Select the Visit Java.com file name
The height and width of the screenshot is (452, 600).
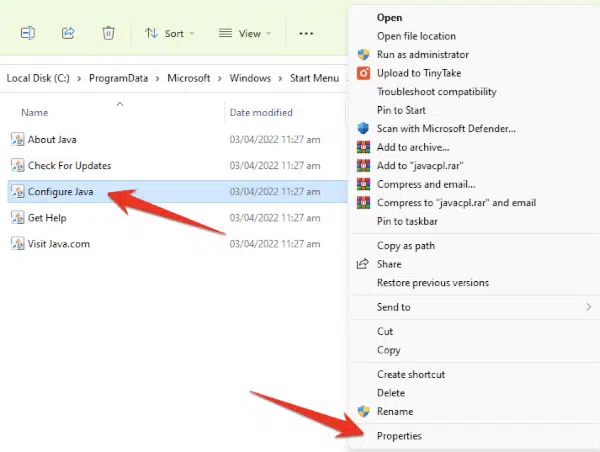tap(59, 244)
